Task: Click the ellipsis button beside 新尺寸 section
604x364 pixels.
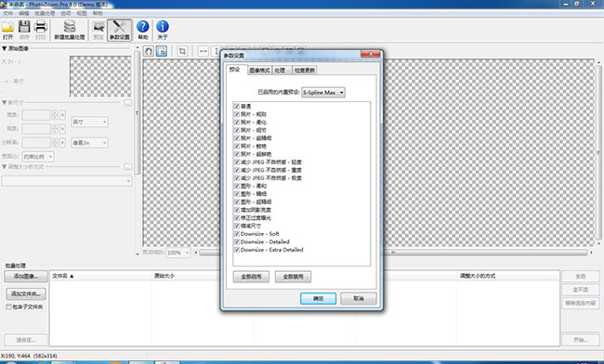Action: [x=127, y=103]
